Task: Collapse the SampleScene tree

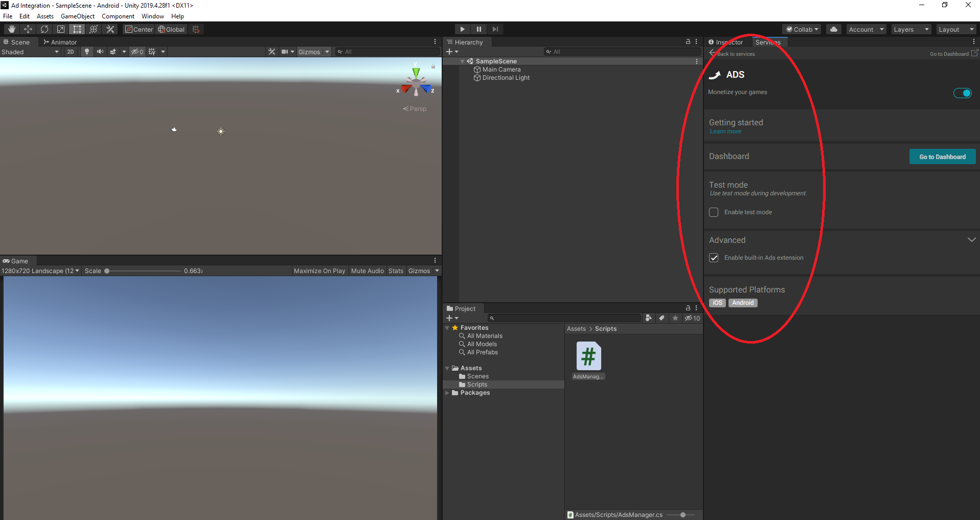Action: click(462, 61)
